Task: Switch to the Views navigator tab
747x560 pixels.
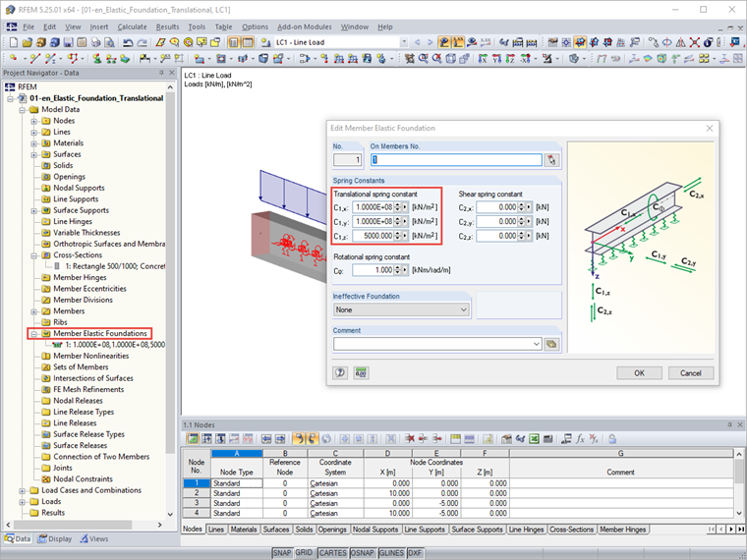Action: tap(93, 539)
